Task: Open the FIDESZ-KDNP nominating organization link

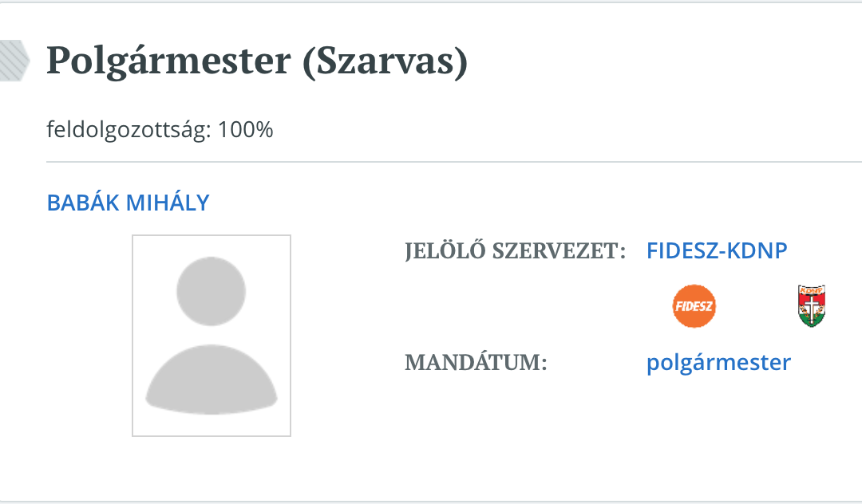Action: (717, 250)
